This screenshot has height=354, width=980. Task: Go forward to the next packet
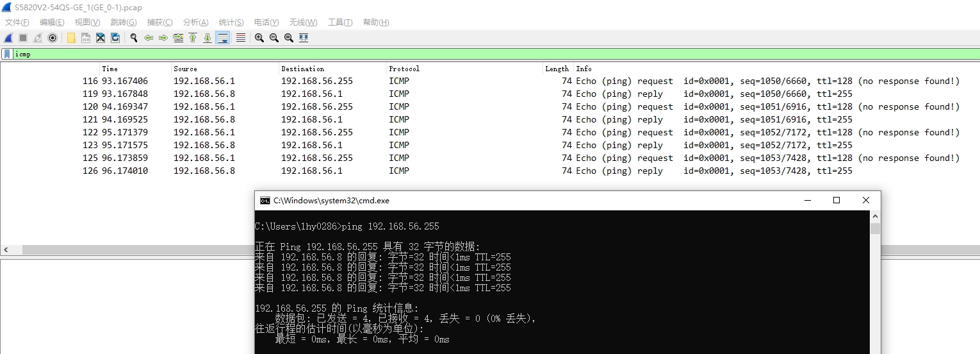click(163, 38)
